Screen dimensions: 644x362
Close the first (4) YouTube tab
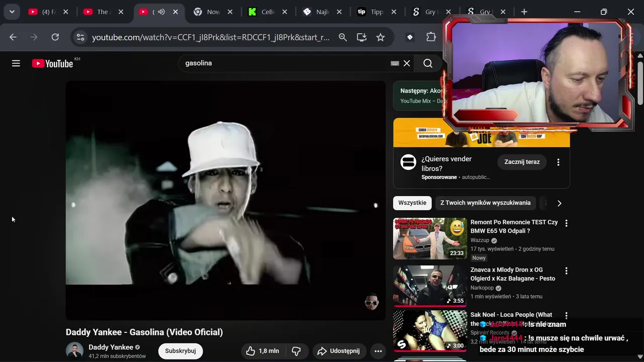coord(65,12)
